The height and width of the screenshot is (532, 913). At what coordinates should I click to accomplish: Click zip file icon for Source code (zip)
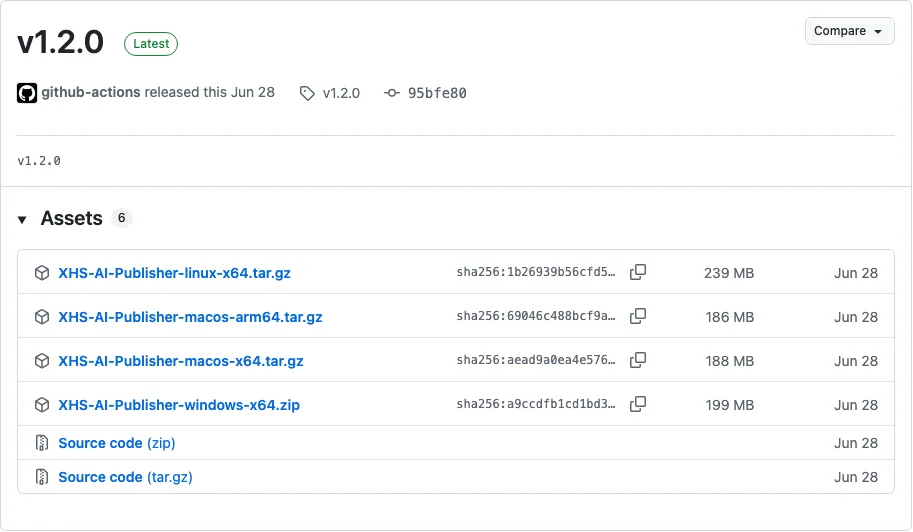[x=42, y=443]
